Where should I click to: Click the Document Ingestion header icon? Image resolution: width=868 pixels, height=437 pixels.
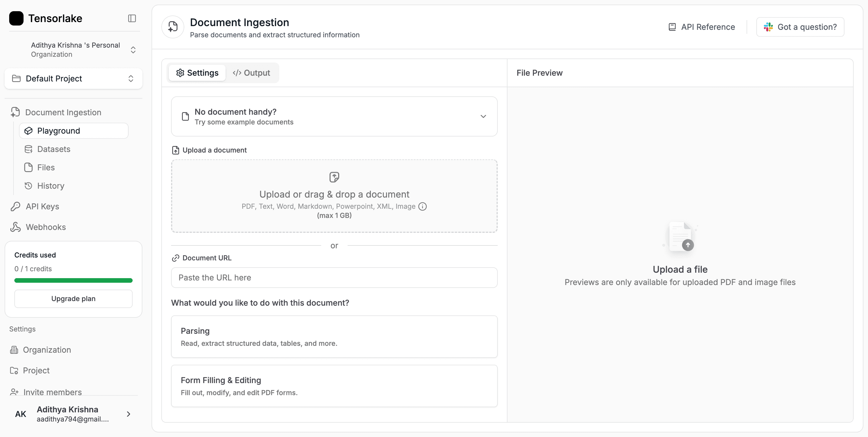[x=173, y=27]
